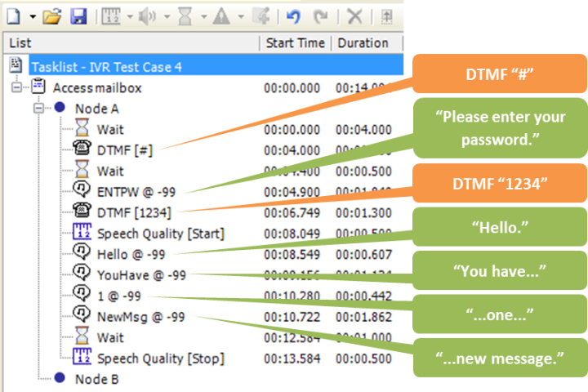The width and height of the screenshot is (588, 392).
Task: Click the Duration column header
Action: pyautogui.click(x=363, y=43)
